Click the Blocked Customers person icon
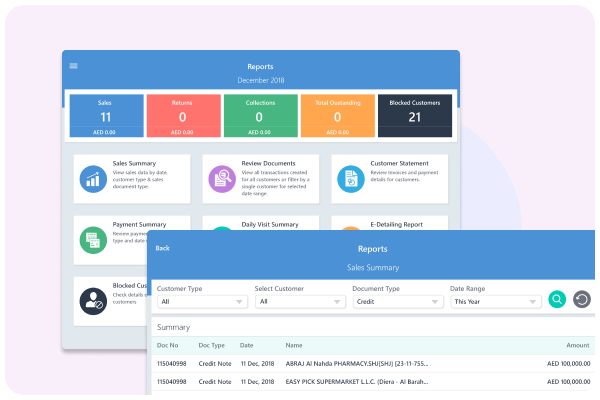The height and width of the screenshot is (400, 600). pos(93,298)
